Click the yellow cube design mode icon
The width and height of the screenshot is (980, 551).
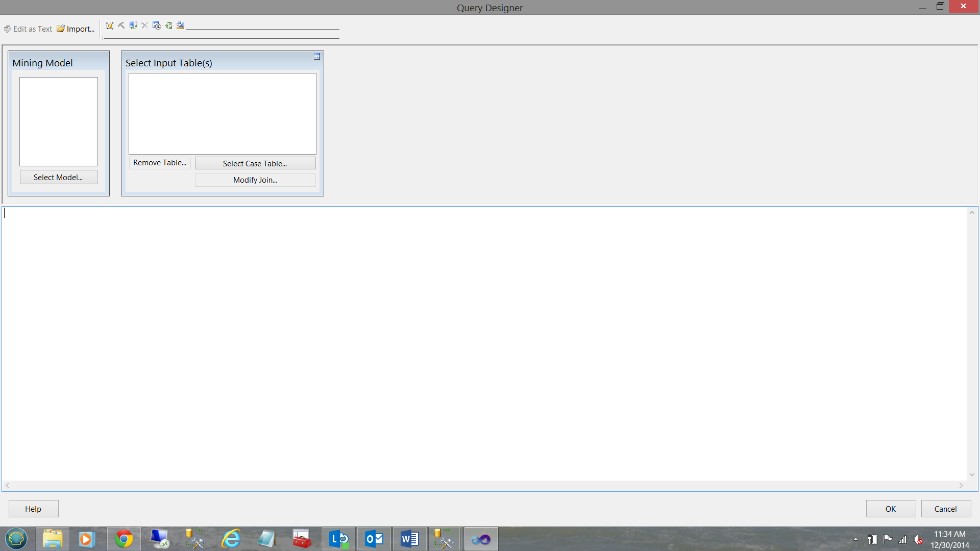point(109,26)
